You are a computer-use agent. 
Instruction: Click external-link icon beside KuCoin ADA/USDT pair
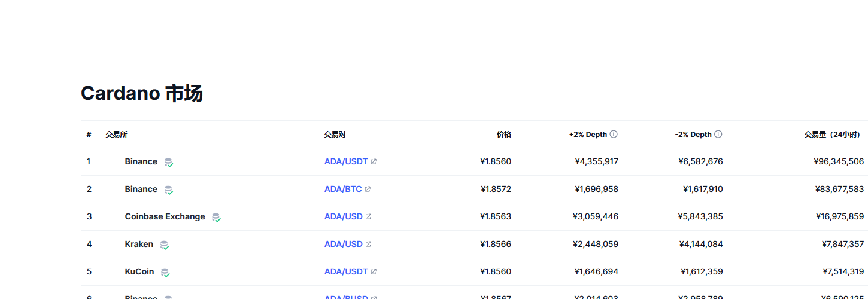pos(374,272)
